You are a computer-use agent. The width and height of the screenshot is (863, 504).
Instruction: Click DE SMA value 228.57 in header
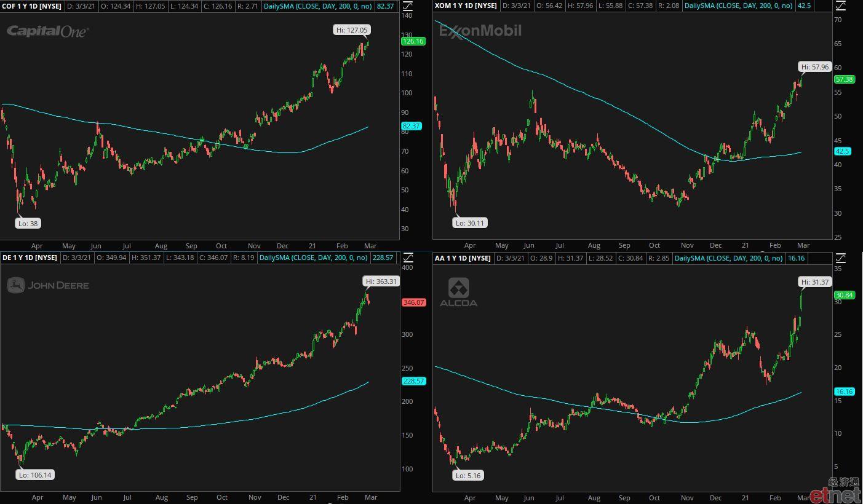(383, 258)
